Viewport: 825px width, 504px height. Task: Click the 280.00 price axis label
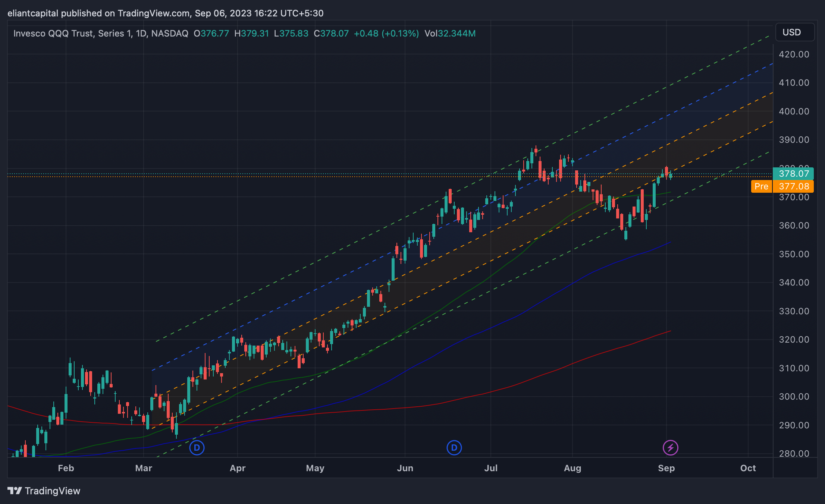[794, 454]
